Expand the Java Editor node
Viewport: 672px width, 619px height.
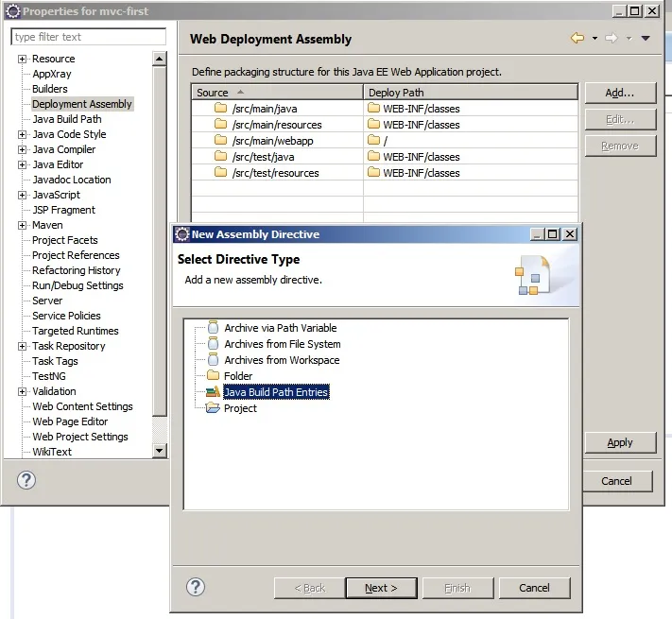[22, 164]
